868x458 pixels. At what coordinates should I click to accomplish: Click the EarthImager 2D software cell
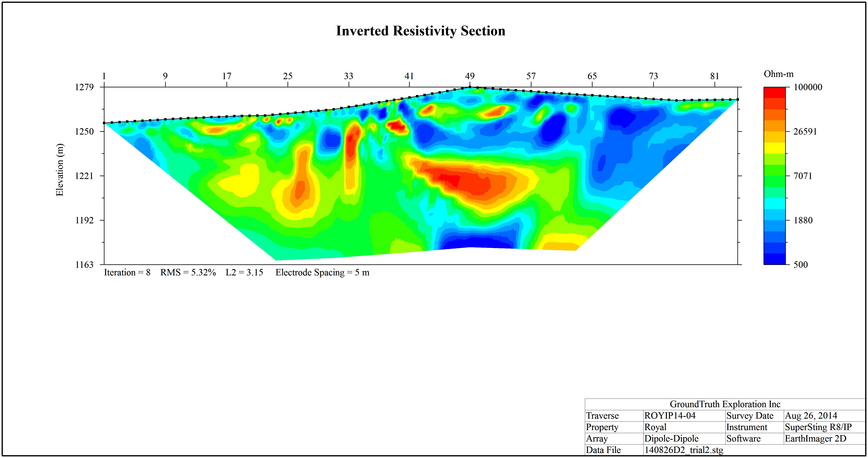point(815,439)
